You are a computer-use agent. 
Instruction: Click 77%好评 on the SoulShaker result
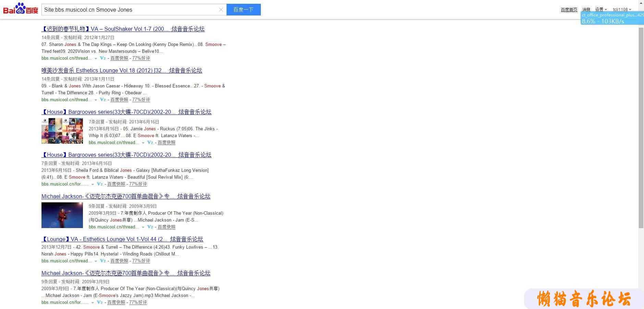[x=141, y=58]
